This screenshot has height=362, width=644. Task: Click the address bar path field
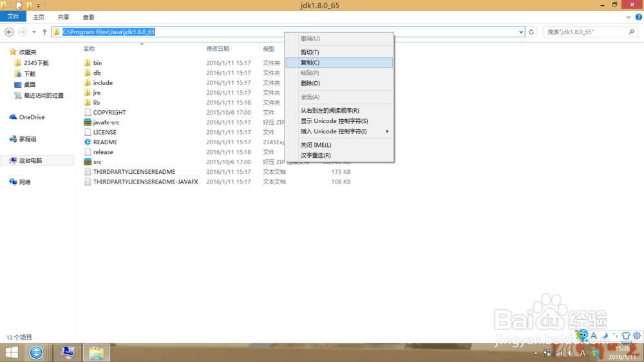coord(287,32)
